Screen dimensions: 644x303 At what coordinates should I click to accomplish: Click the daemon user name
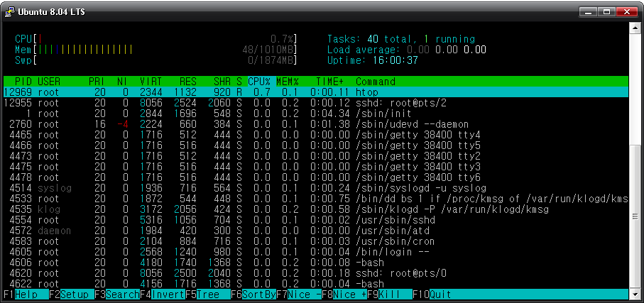(x=54, y=231)
